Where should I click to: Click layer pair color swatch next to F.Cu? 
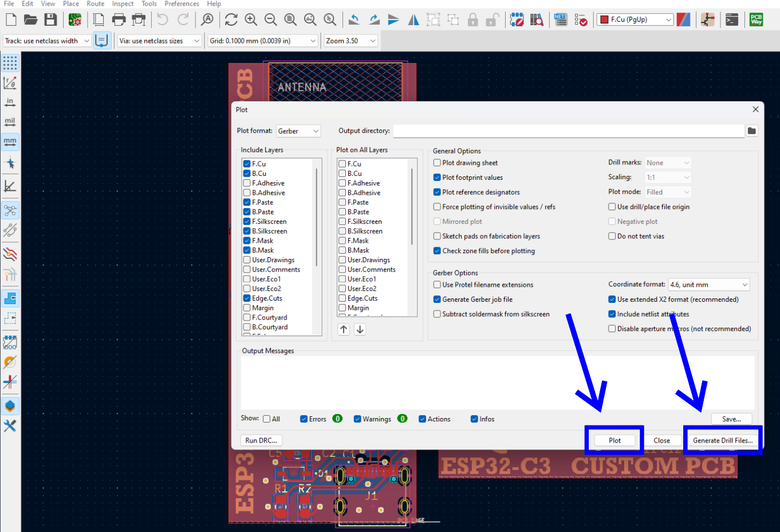pos(683,20)
